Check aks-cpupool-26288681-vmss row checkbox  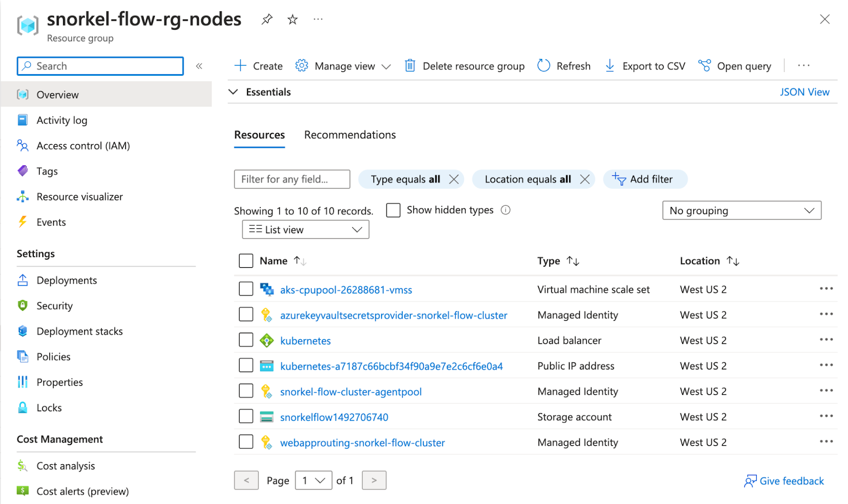click(x=246, y=289)
